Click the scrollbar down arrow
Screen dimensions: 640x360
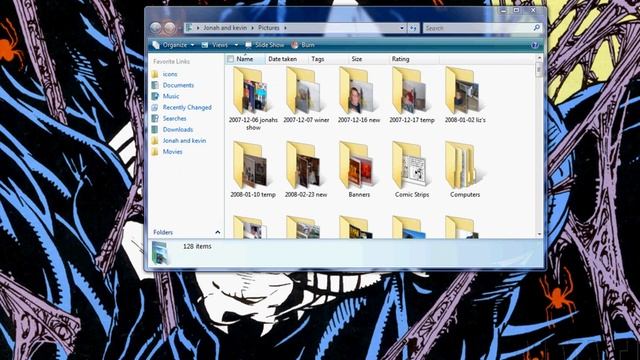coord(539,234)
